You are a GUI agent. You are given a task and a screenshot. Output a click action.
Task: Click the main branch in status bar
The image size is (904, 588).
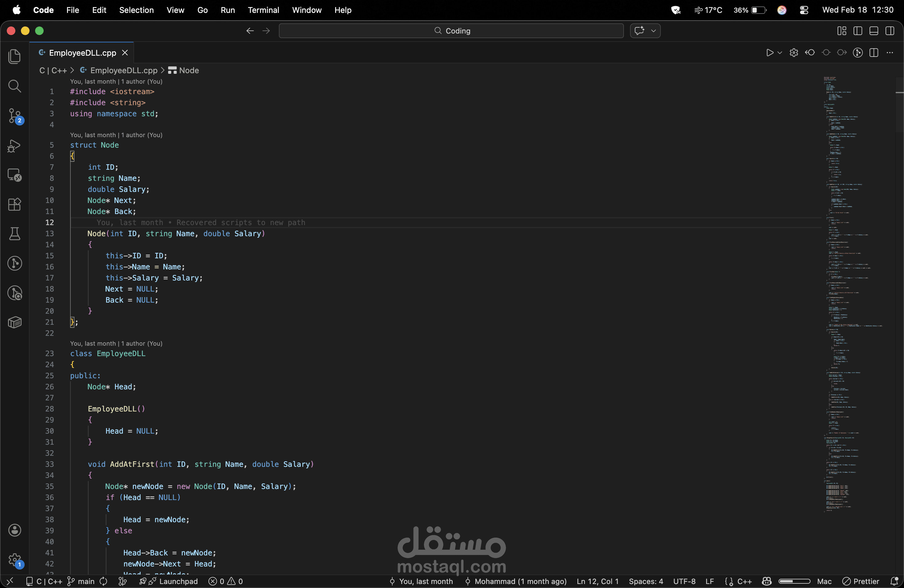coord(81,581)
